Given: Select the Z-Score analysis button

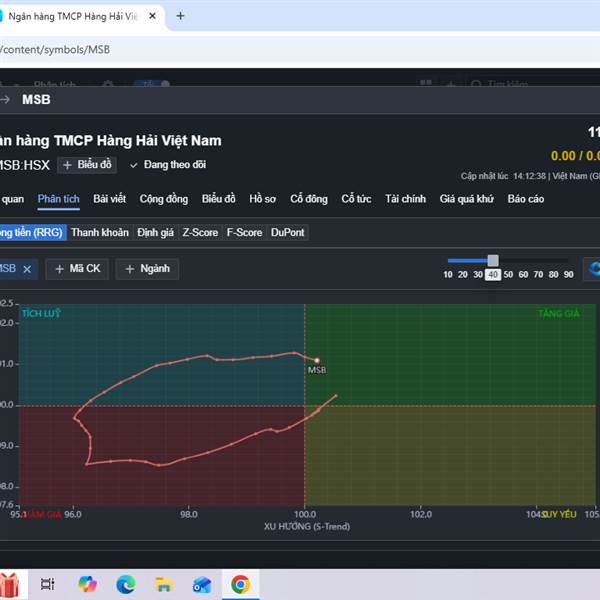Looking at the screenshot, I should 200,232.
